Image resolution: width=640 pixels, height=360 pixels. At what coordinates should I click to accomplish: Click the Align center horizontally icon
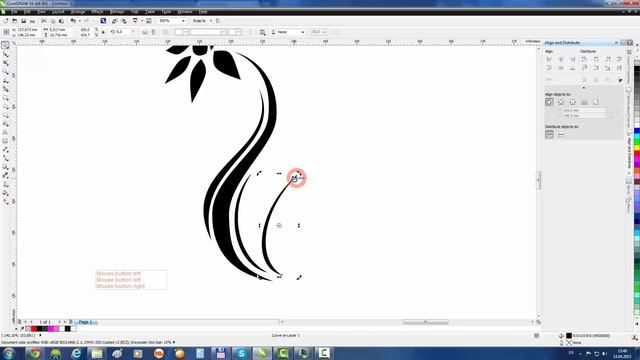tap(561, 60)
